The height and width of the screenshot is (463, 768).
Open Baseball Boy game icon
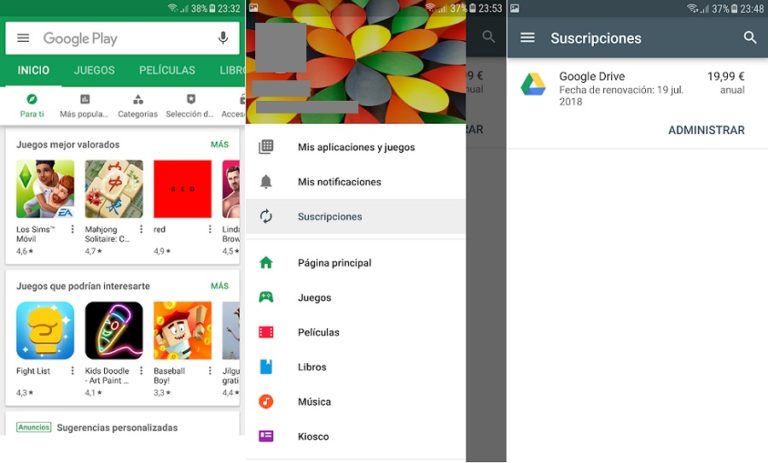(183, 331)
